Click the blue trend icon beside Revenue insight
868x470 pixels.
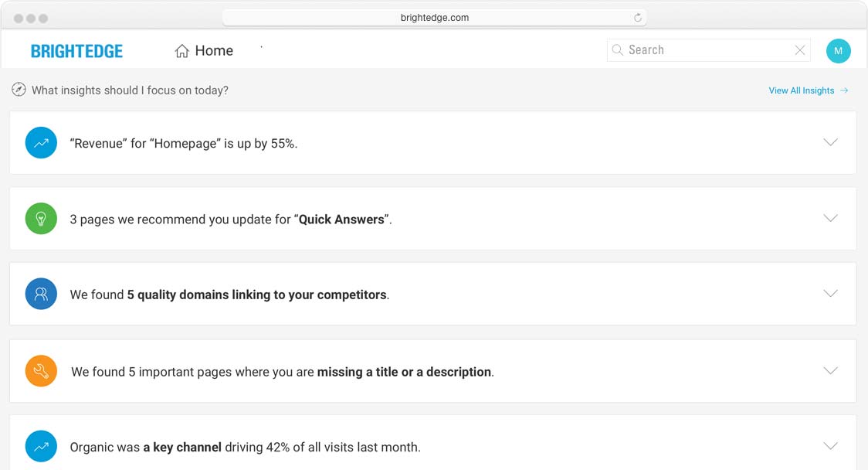41,143
